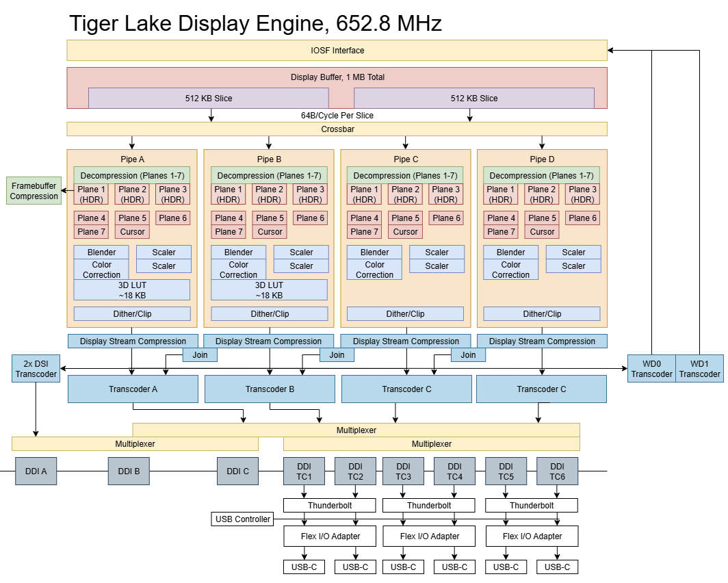
Task: Select the Cursor block in Pipe C
Action: [x=405, y=231]
